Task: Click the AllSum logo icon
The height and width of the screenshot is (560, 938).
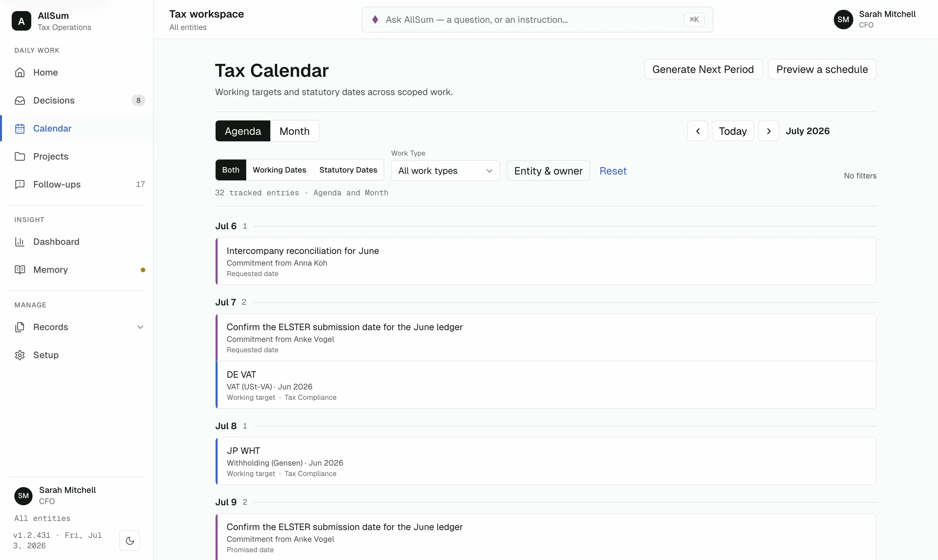Action: tap(21, 21)
